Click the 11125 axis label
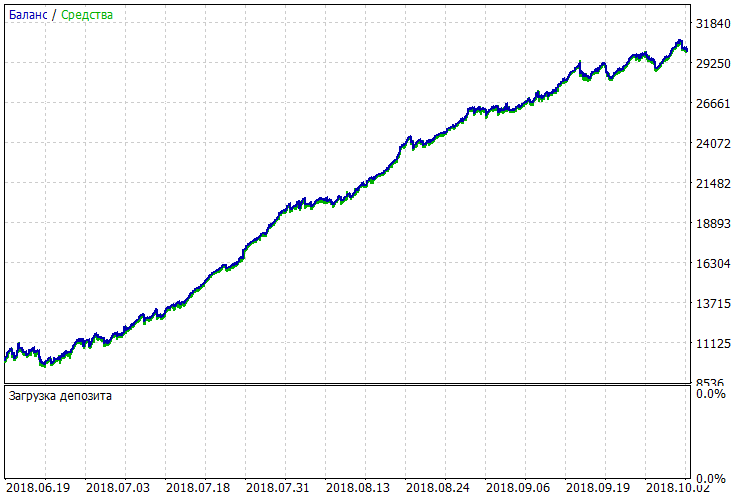This screenshot has width=745, height=498. [x=714, y=344]
